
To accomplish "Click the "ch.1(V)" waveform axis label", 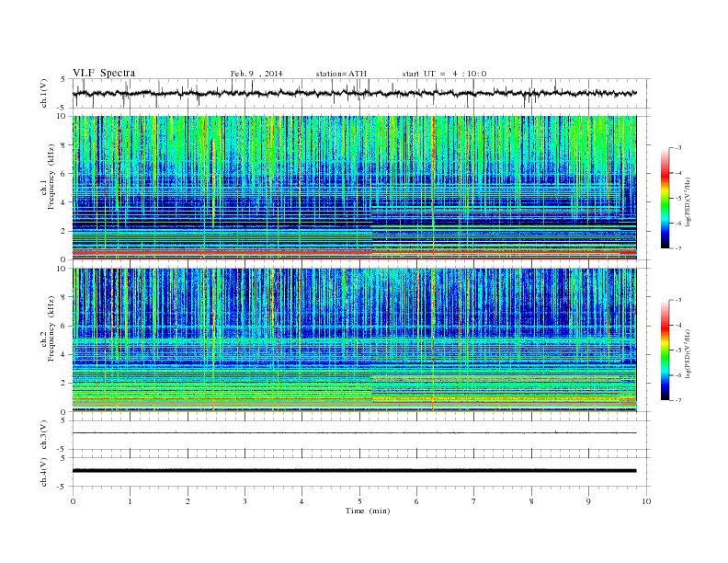I will point(44,93).
